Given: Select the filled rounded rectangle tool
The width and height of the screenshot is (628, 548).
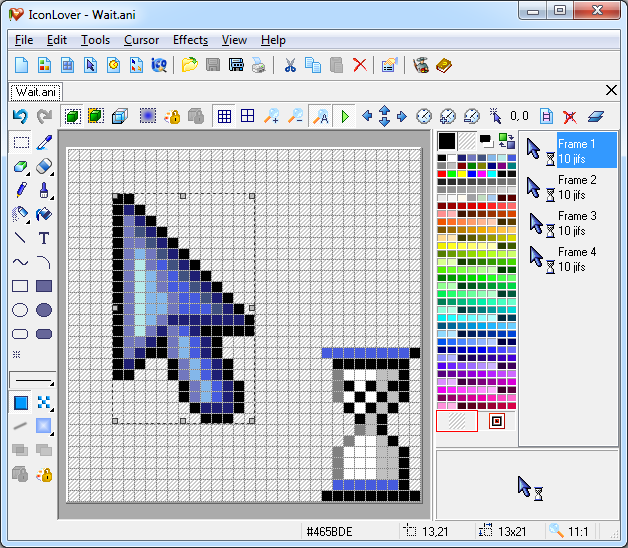Looking at the screenshot, I should (44, 334).
